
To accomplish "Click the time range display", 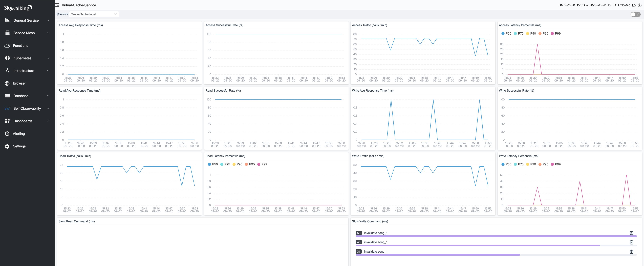I will click(x=587, y=5).
